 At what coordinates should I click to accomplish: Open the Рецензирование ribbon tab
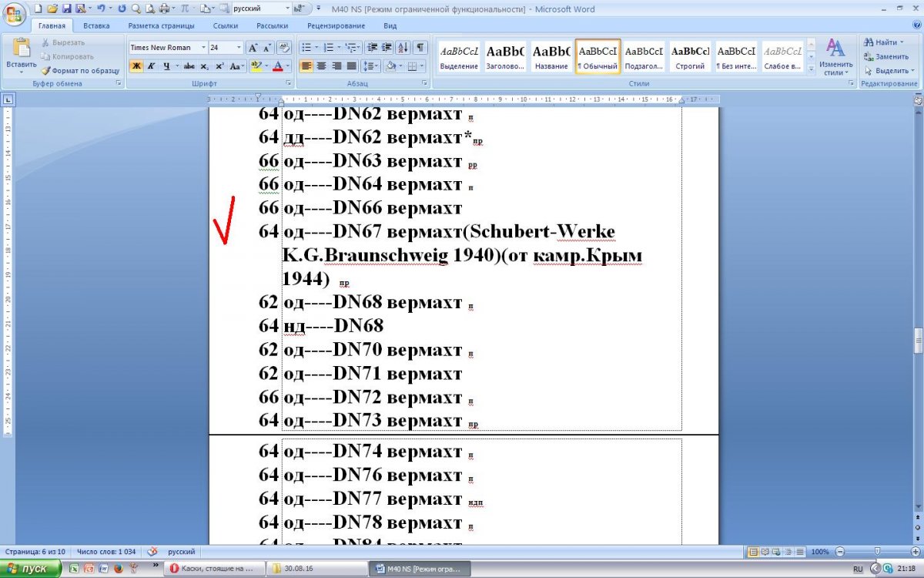(336, 25)
